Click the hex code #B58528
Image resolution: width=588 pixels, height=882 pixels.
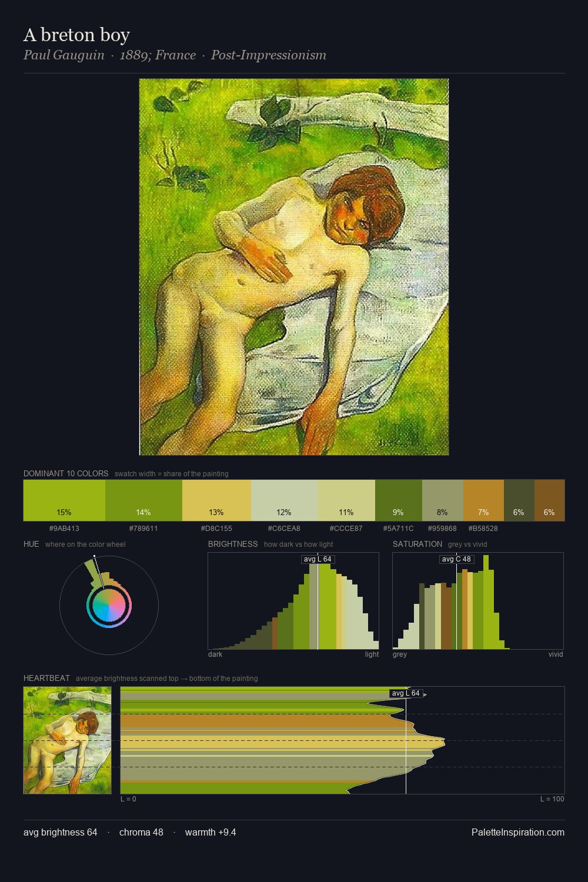pyautogui.click(x=483, y=528)
